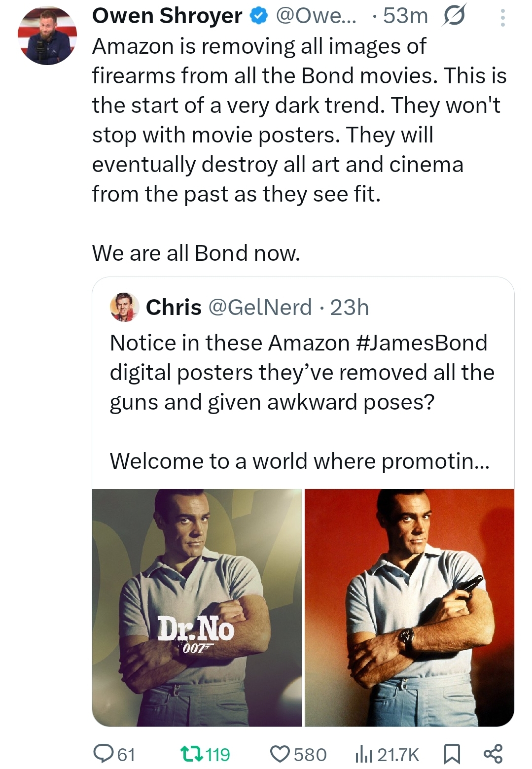Screen dimensions: 532x769
Task: Open Chris's small avatar in quote
Action: pos(124,307)
